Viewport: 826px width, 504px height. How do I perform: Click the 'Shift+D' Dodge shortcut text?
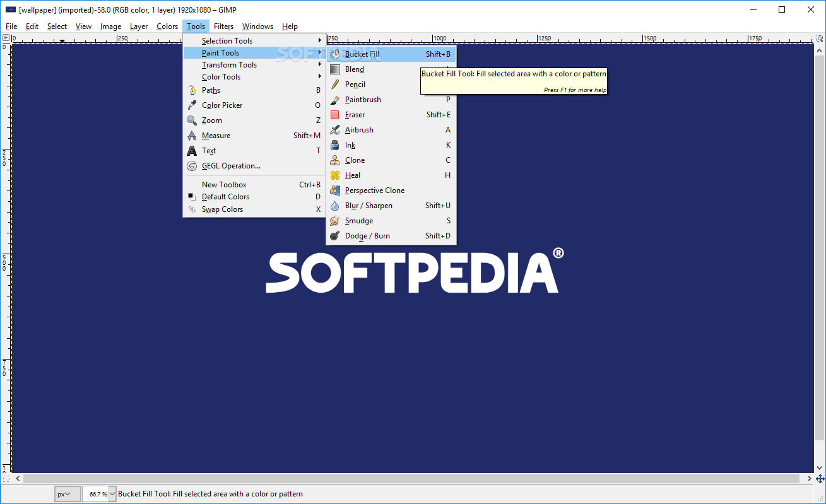[x=438, y=236]
